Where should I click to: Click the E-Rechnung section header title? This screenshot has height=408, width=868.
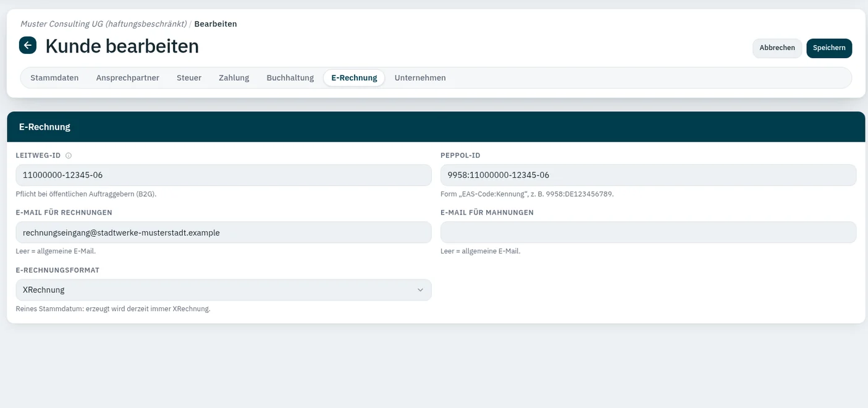44,127
